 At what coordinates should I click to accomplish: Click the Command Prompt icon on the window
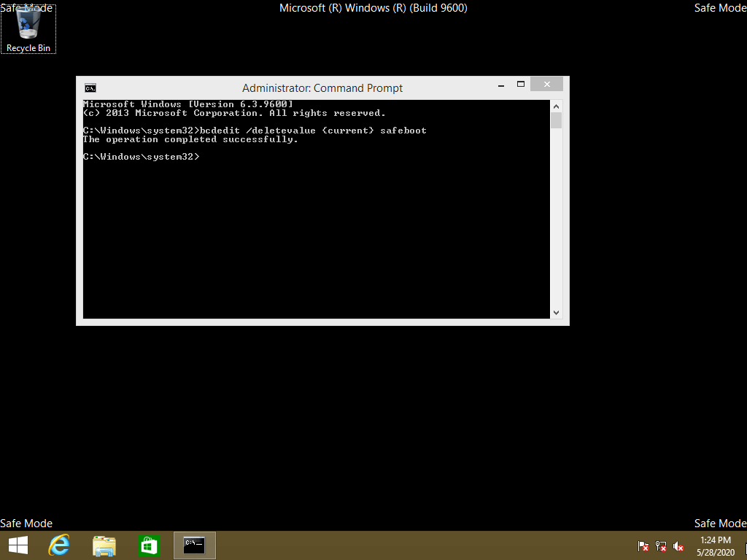click(90, 87)
